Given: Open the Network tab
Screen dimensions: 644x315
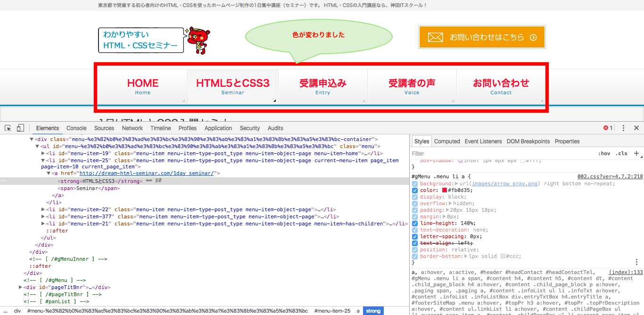Looking at the screenshot, I should point(132,128).
